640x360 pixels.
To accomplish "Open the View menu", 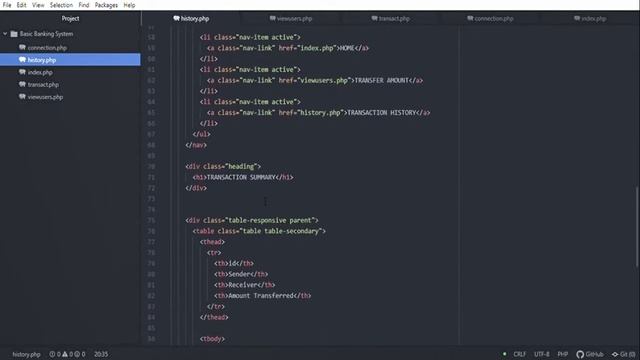I will pyautogui.click(x=38, y=5).
